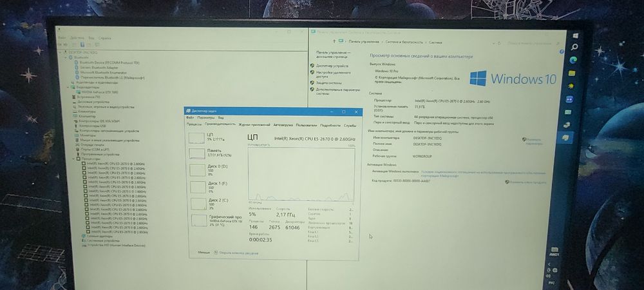Collapse the Bluetooth node in Device Manager
This screenshot has height=290, width=644.
tap(65, 57)
